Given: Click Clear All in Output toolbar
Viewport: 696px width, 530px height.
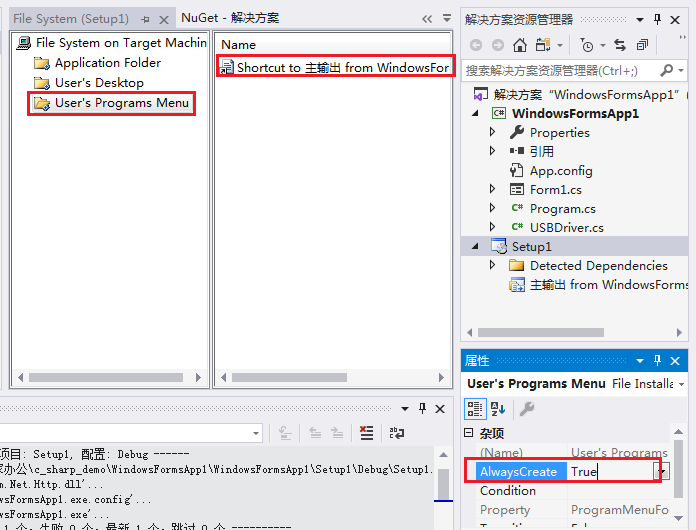Looking at the screenshot, I should click(x=366, y=433).
